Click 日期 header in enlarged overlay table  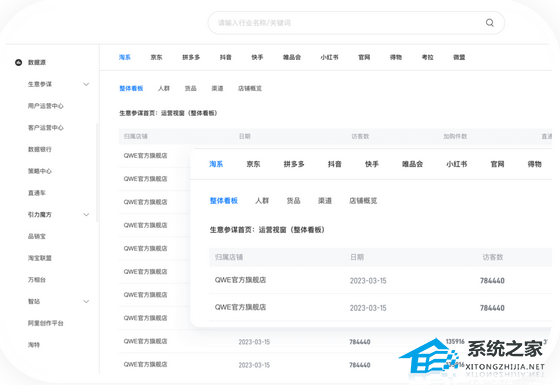(357, 257)
